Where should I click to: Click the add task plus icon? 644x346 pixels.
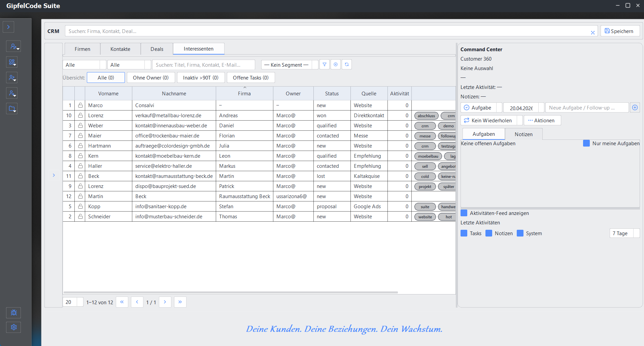[635, 108]
